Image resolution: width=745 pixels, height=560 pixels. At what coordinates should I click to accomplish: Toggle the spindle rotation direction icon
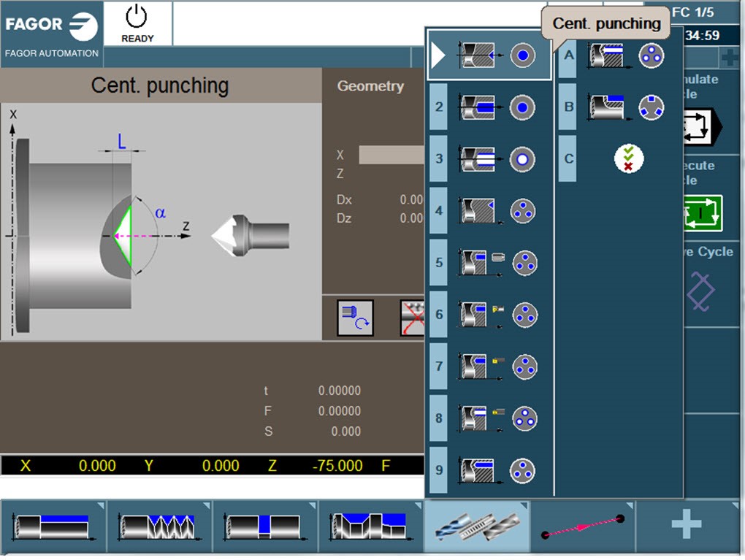pos(355,317)
